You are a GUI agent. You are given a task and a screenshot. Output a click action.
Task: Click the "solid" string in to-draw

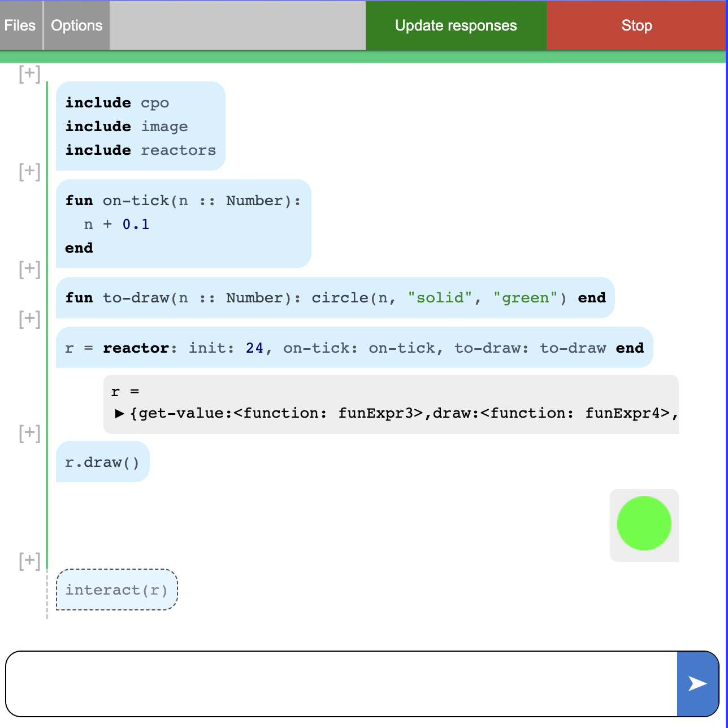click(440, 298)
